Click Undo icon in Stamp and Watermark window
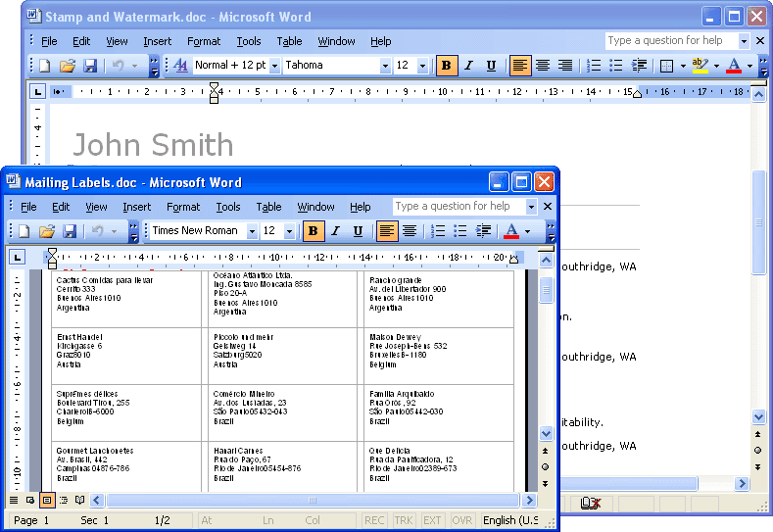Image resolution: width=773 pixels, height=532 pixels. click(x=118, y=66)
